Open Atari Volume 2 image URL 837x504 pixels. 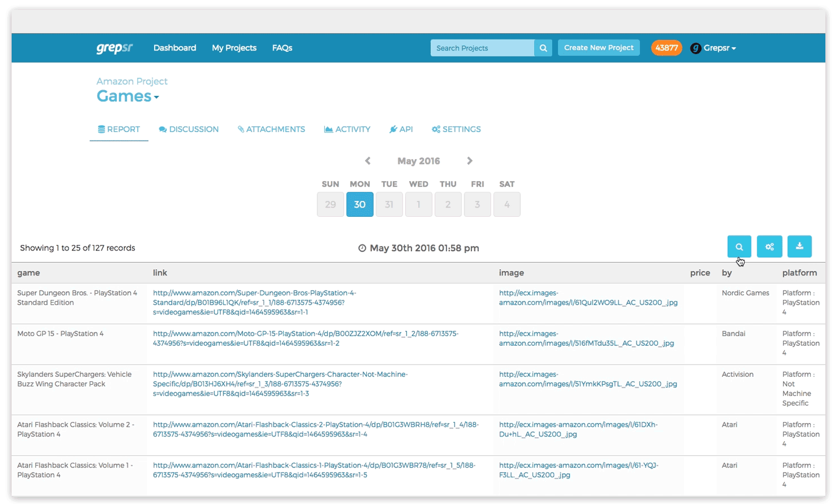pos(578,429)
